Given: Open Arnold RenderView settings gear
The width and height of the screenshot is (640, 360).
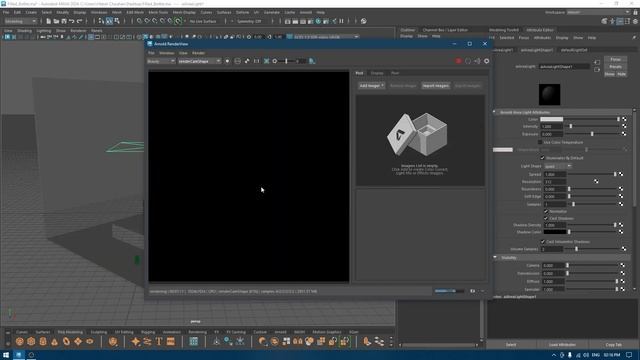Looking at the screenshot, I should (x=487, y=61).
